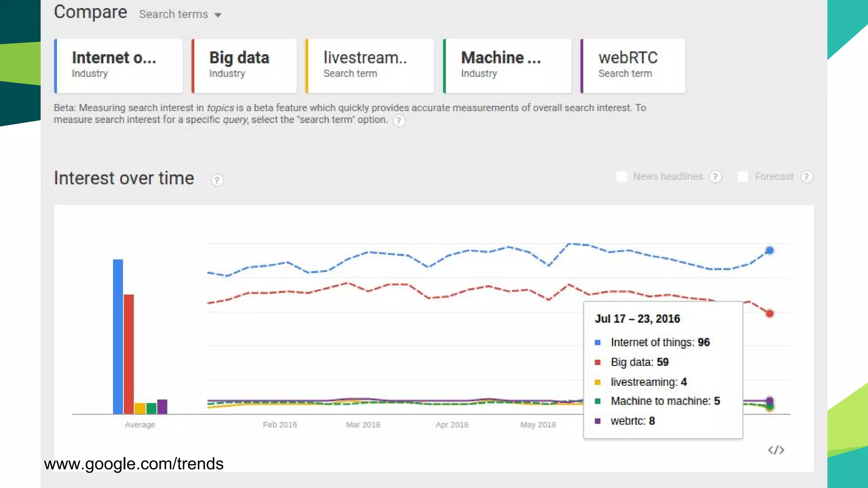The height and width of the screenshot is (488, 868).
Task: Click the www.google.com/trends link text
Action: [x=134, y=464]
